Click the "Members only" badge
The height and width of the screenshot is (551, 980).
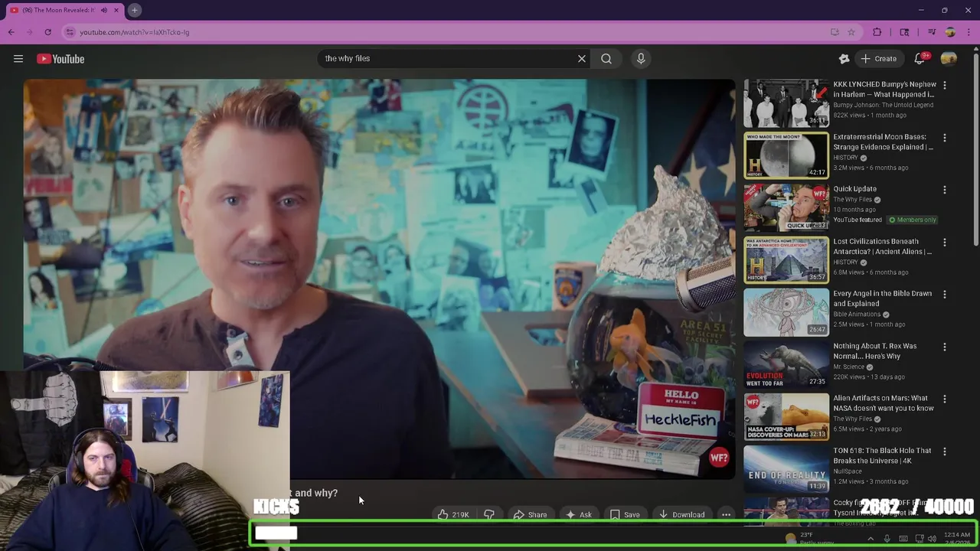coord(913,220)
